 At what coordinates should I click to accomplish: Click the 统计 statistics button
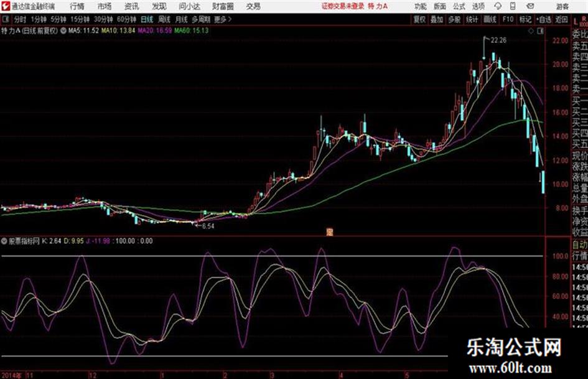(x=472, y=19)
